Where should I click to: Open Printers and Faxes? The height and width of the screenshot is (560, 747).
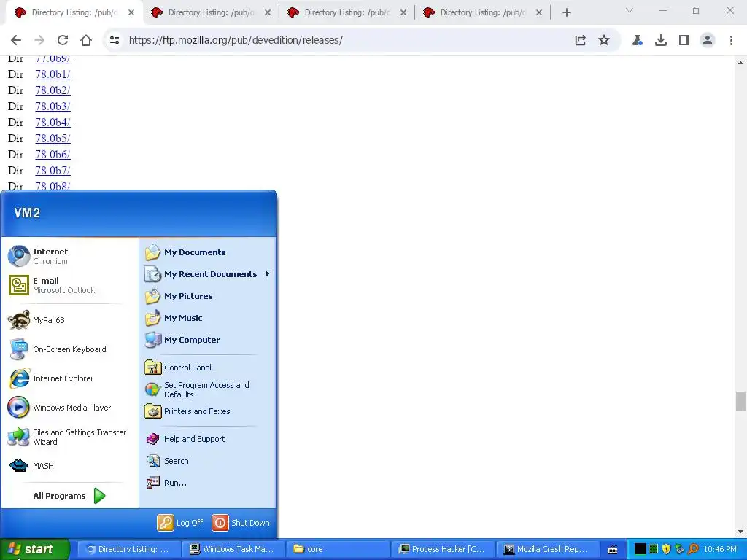point(208,411)
